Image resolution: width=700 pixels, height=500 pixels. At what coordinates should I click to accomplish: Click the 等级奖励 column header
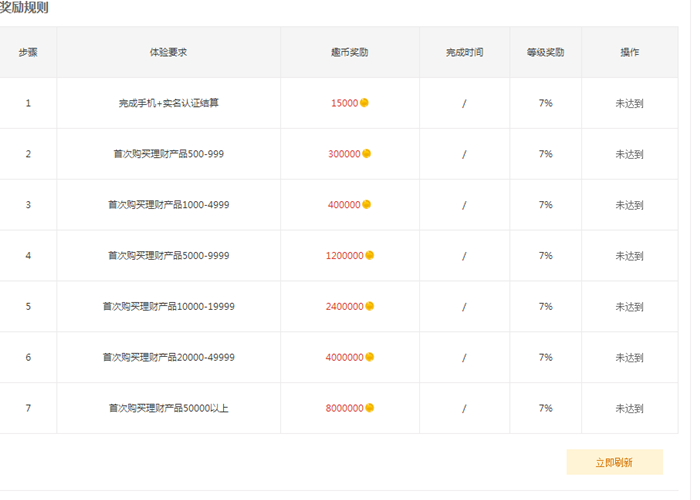point(545,52)
